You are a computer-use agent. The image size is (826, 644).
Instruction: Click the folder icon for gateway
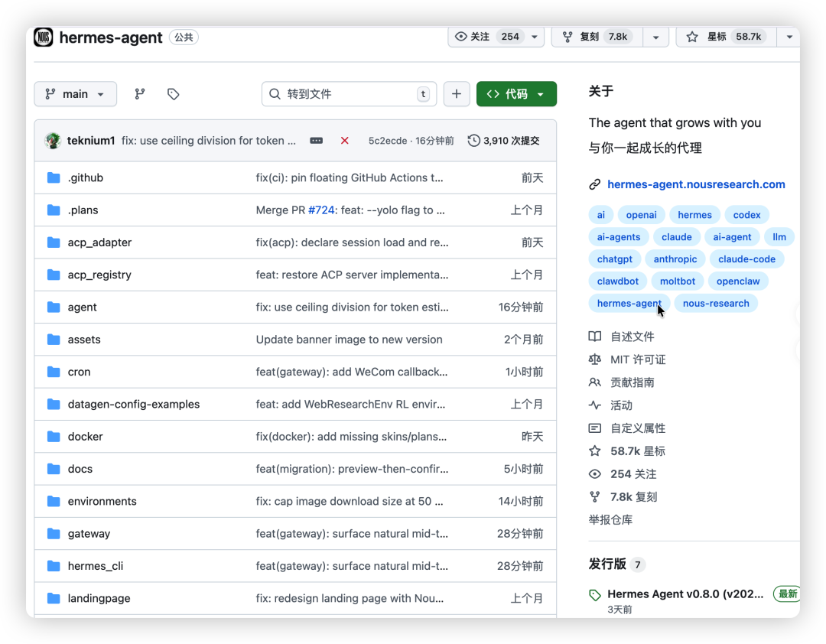[54, 533]
